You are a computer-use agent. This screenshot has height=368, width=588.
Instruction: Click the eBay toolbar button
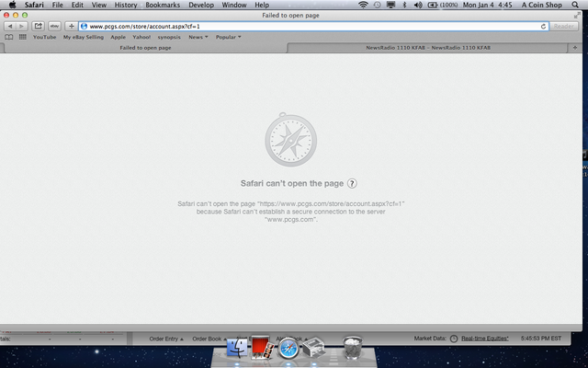point(55,27)
